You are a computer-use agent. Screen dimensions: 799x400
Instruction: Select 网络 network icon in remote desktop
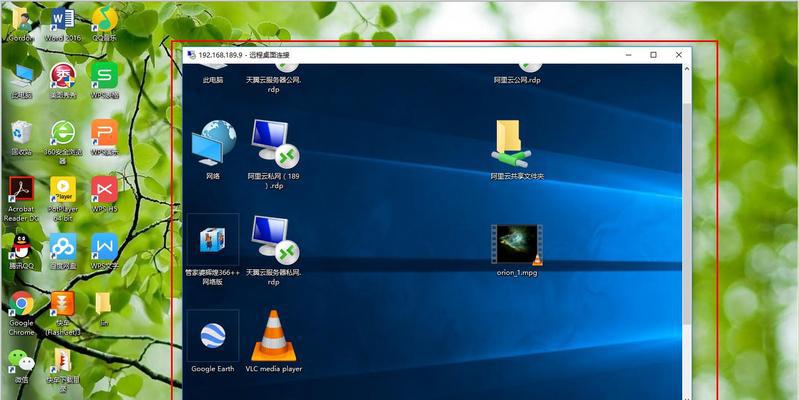click(214, 144)
